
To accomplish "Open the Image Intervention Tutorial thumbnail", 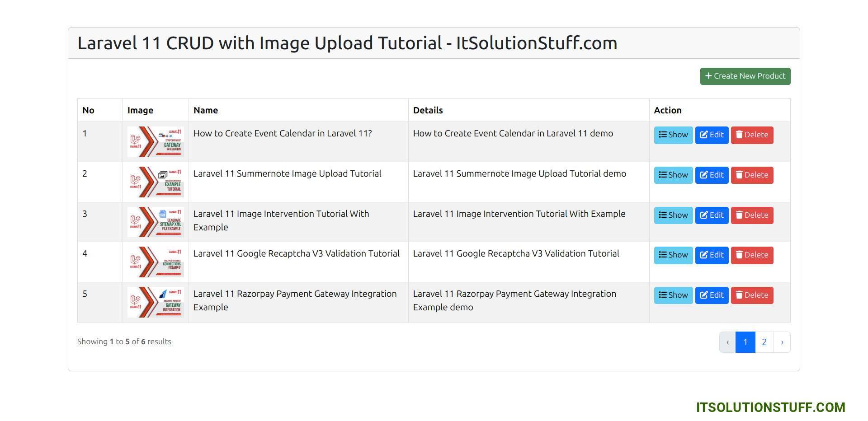I will 156,222.
